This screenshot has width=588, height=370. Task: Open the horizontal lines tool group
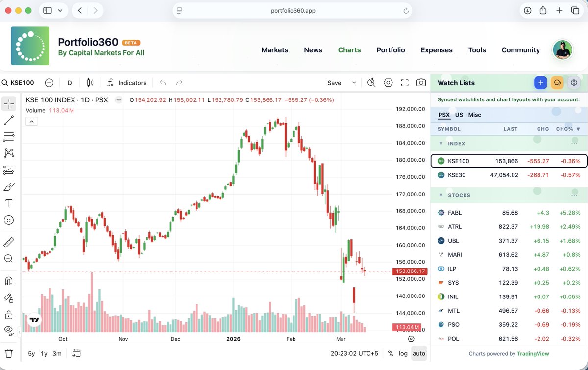click(9, 137)
